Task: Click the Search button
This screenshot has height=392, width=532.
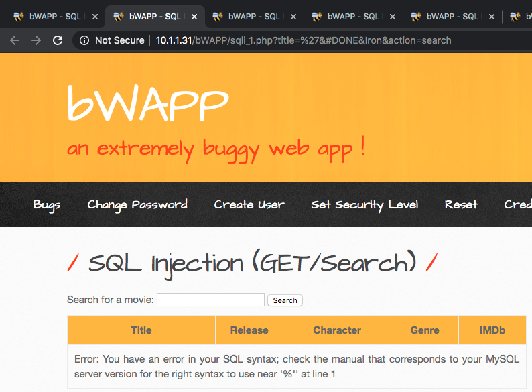Action: (285, 300)
